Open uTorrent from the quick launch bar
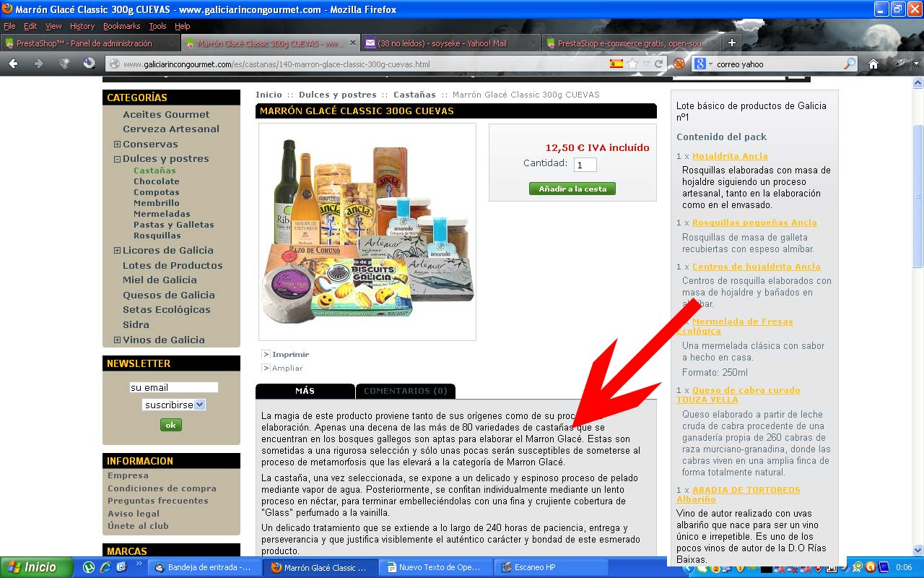 point(89,567)
